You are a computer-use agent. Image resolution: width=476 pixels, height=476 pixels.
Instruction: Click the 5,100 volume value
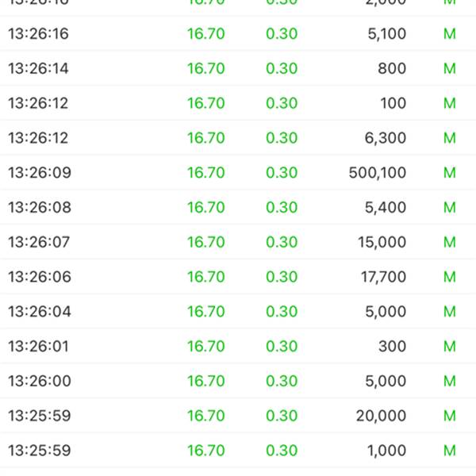point(386,34)
